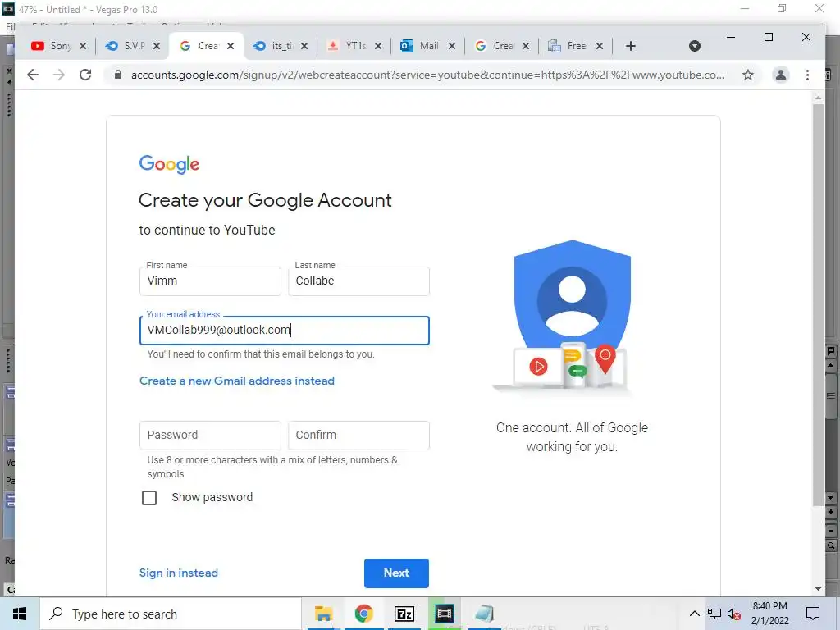This screenshot has width=840, height=630.
Task: Close the YT1s tab
Action: 377,46
